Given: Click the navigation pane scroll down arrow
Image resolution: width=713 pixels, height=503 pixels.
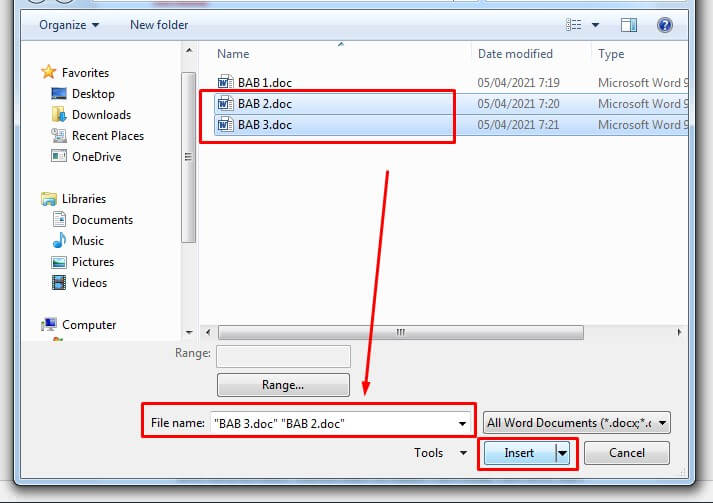Looking at the screenshot, I should tap(189, 332).
